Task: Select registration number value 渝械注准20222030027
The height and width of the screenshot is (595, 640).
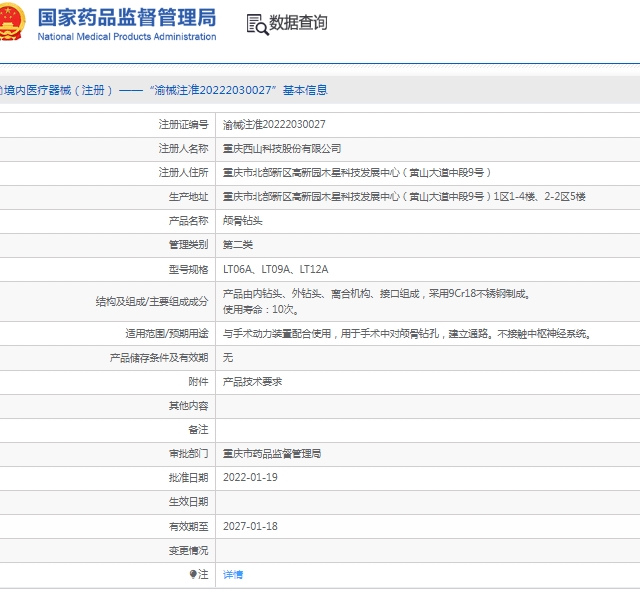Action: [x=274, y=124]
